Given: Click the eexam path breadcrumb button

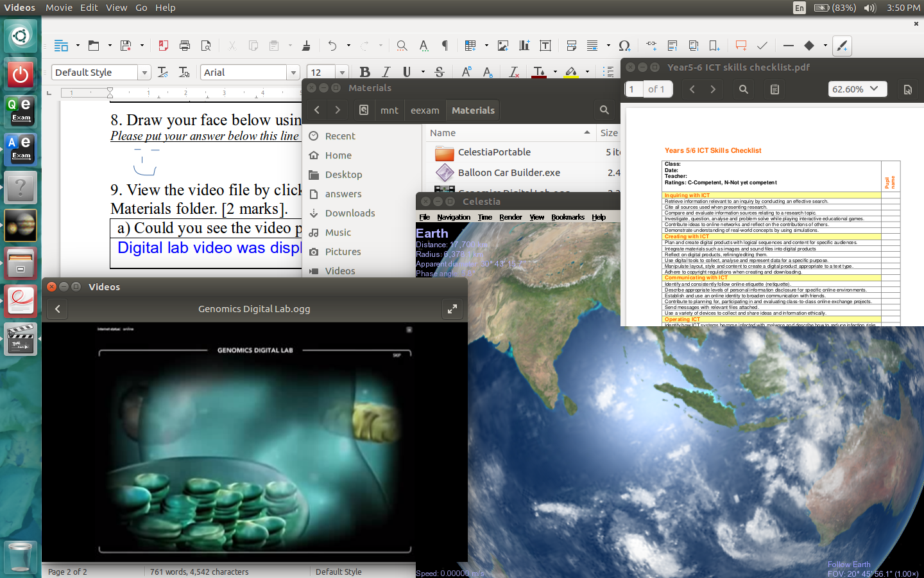Looking at the screenshot, I should tap(425, 110).
